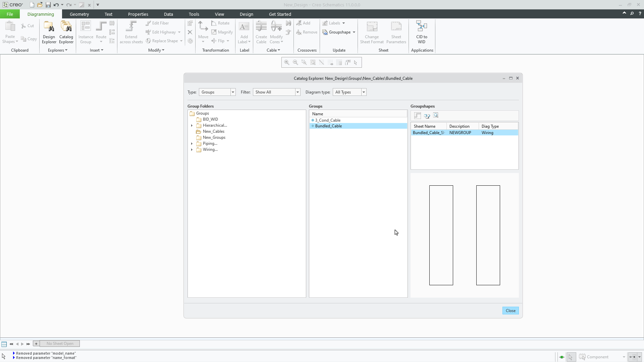Save the design with the disk icon
Image resolution: width=644 pixels, height=362 pixels.
click(48, 5)
